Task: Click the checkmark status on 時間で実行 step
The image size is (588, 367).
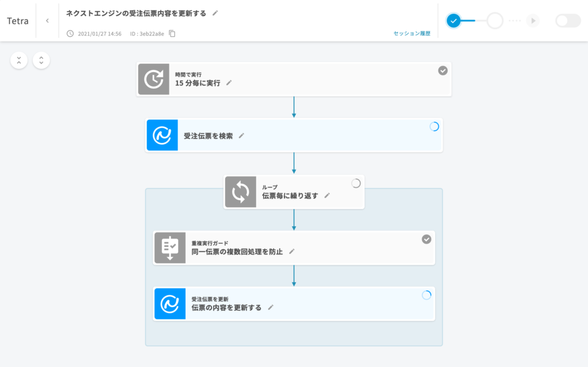Action: (443, 71)
